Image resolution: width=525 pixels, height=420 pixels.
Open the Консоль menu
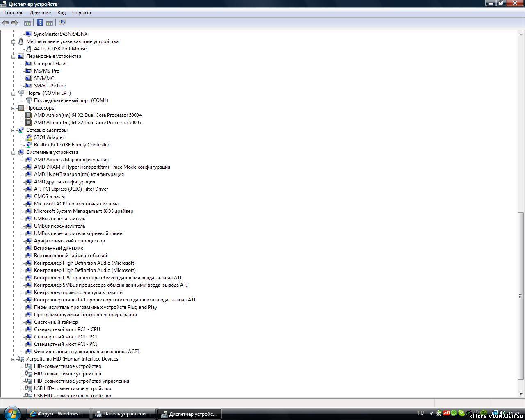pyautogui.click(x=14, y=13)
